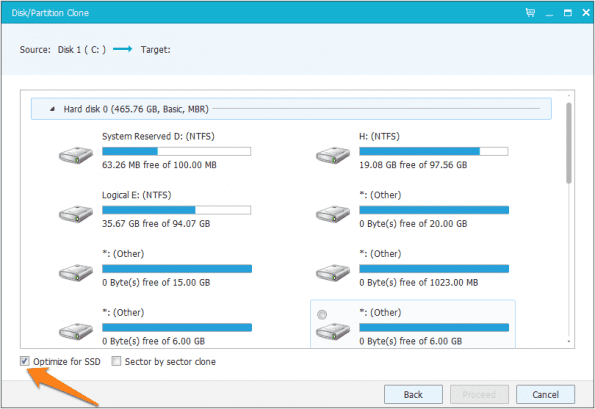
Task: Select radio button on highlighted 6.00 GB partition
Action: coord(322,315)
